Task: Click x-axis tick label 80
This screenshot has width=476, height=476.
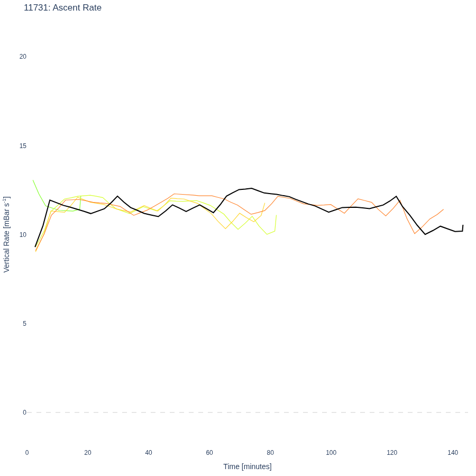Action: [x=270, y=453]
